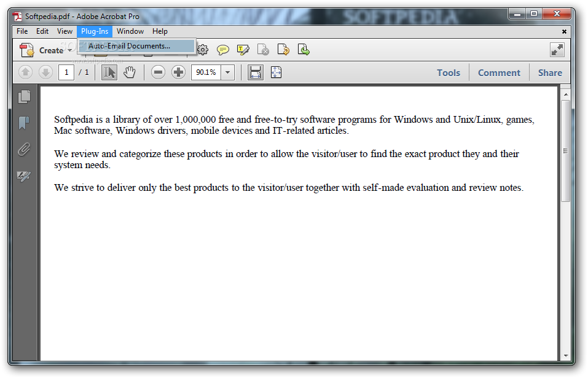The image size is (588, 378).
Task: Open the Help menu
Action: point(160,31)
